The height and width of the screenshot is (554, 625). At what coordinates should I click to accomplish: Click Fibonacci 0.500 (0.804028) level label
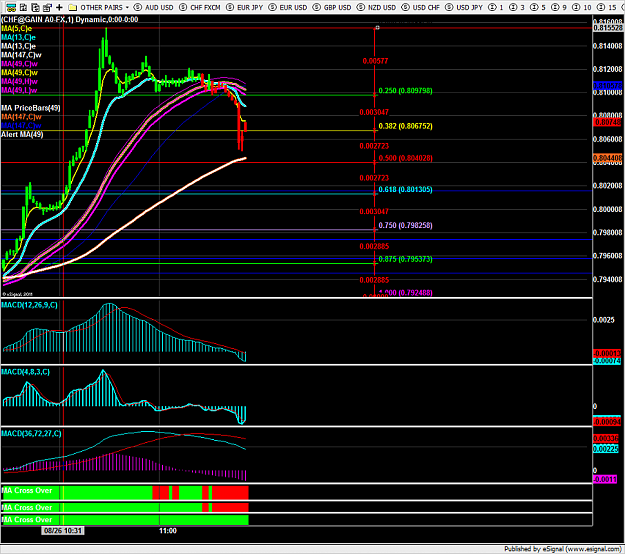pos(405,158)
